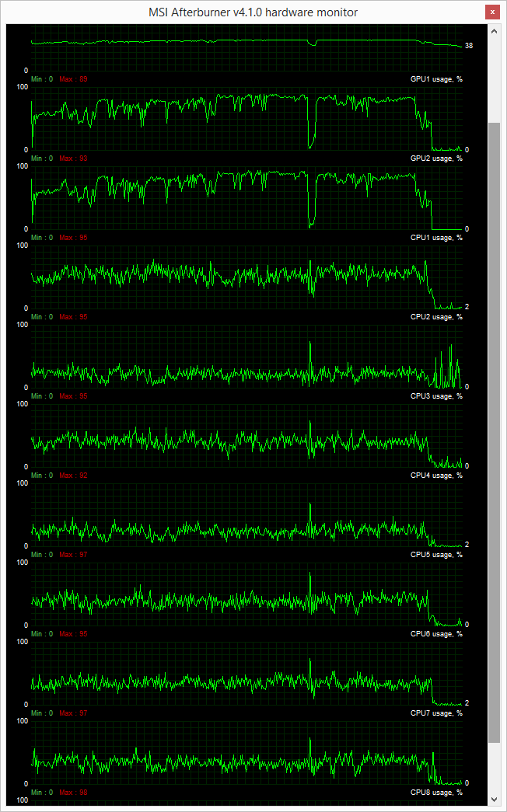Click the 'GPU2 usage, %' label
Screen dimensions: 507x812
436,159
